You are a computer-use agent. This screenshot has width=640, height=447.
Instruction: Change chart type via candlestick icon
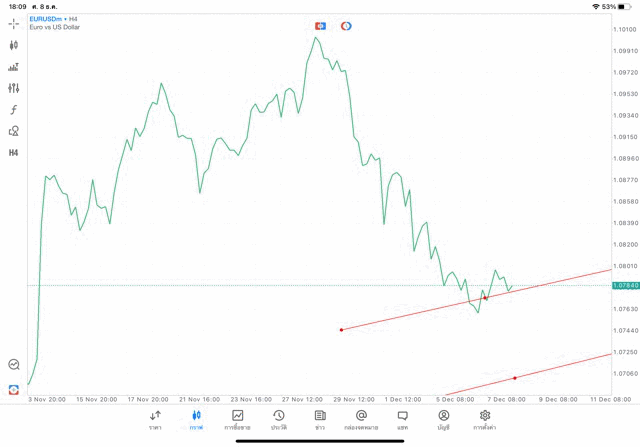tap(14, 45)
